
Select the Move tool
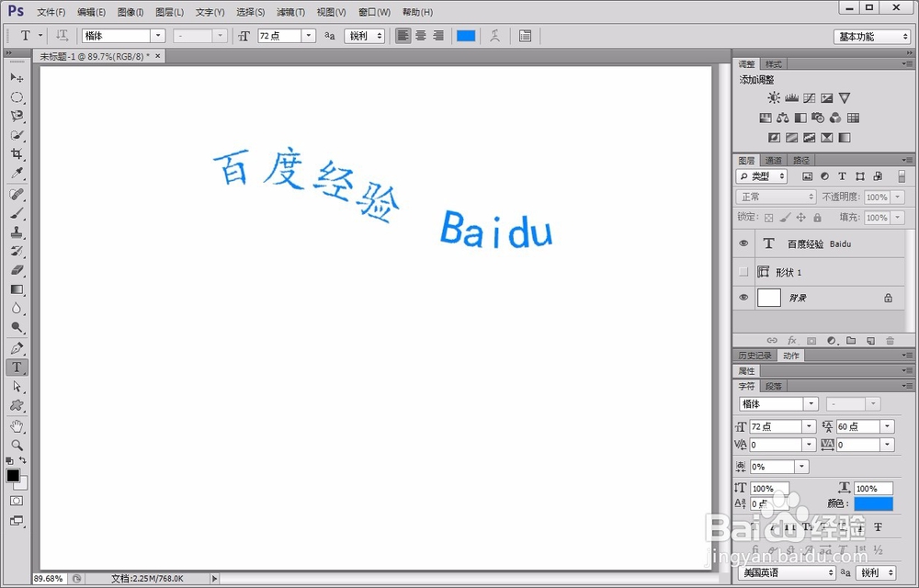click(17, 78)
